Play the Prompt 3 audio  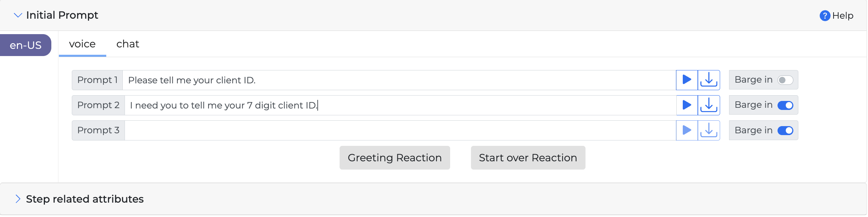click(687, 130)
